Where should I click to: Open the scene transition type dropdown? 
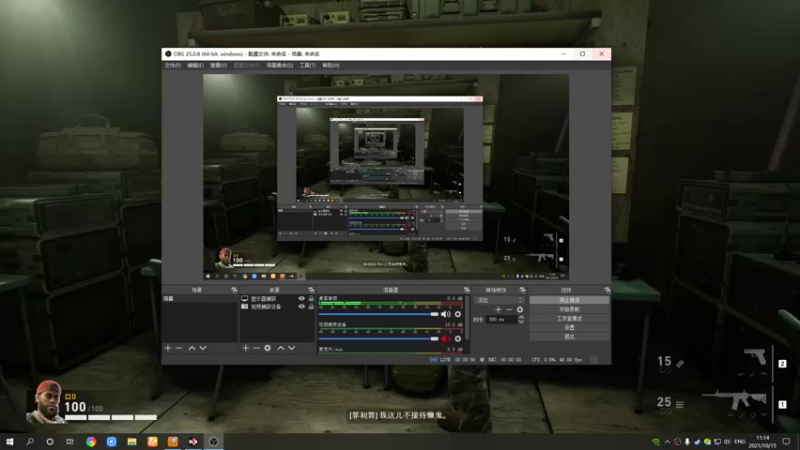point(499,300)
